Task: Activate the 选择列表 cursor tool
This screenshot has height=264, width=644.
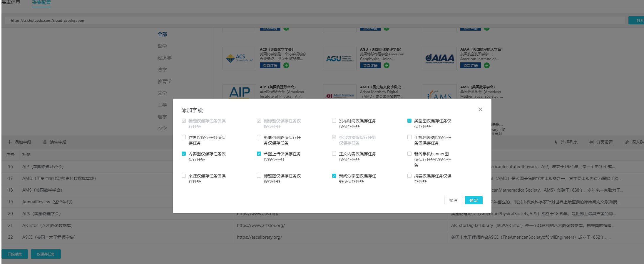Action: coord(566,142)
